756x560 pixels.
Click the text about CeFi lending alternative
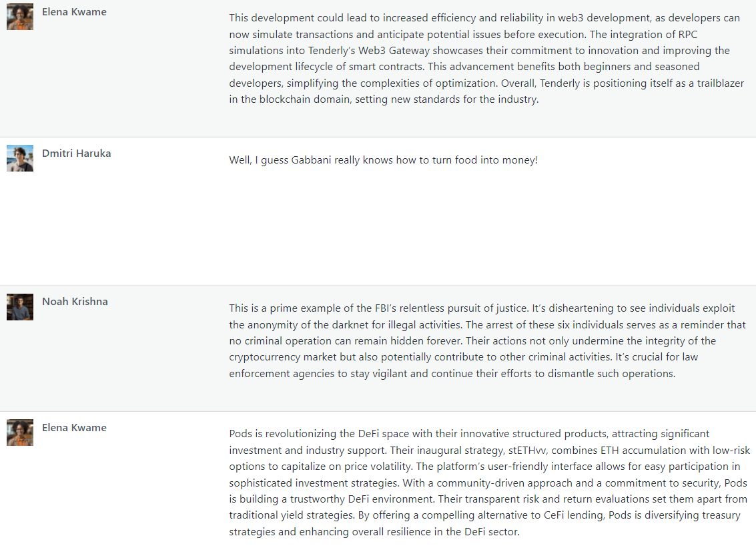pyautogui.click(x=484, y=523)
